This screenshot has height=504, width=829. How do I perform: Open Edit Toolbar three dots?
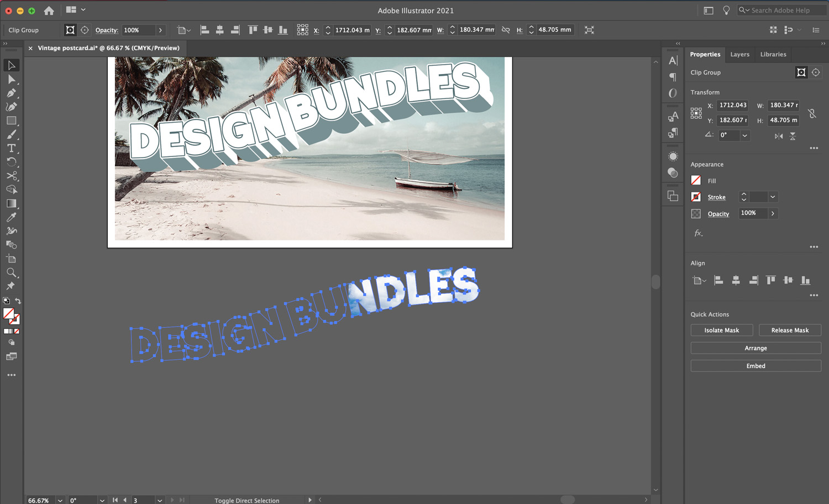pos(11,375)
